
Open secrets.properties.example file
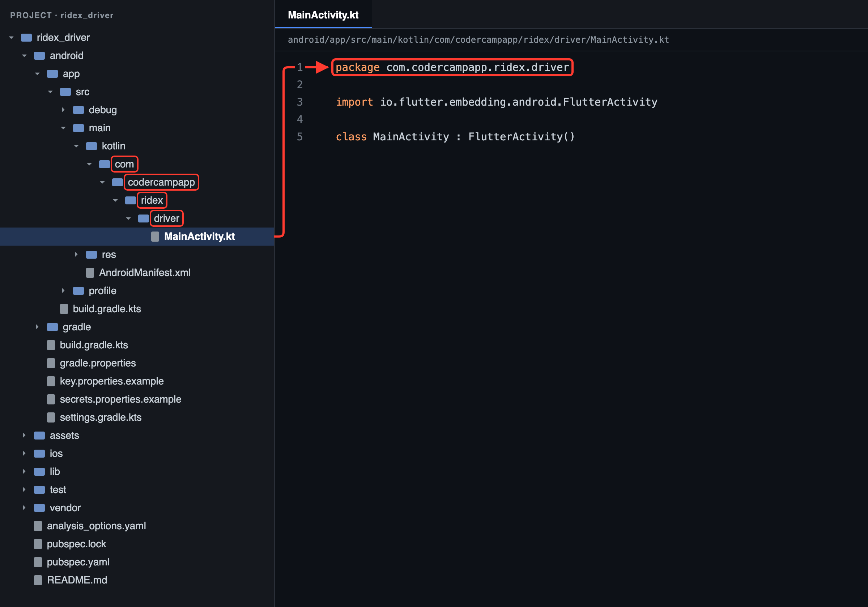pos(120,399)
